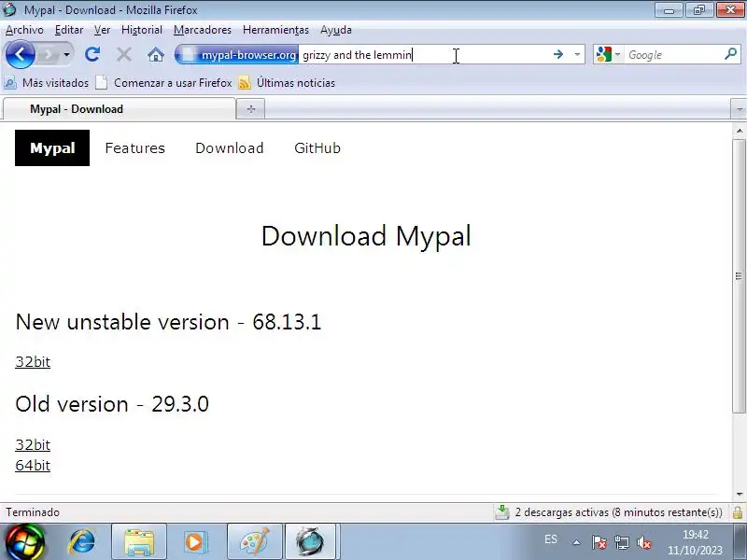Click the Mypal icon in the title bar

tap(9, 9)
